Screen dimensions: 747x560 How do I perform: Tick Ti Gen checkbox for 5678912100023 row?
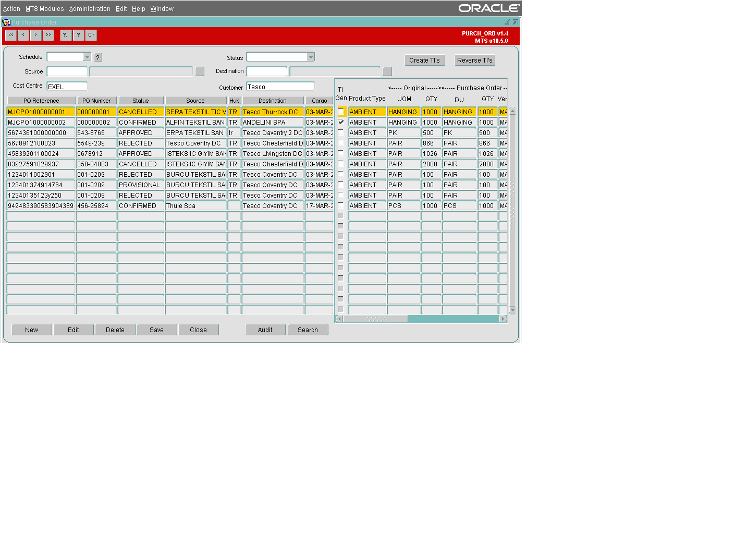[341, 143]
